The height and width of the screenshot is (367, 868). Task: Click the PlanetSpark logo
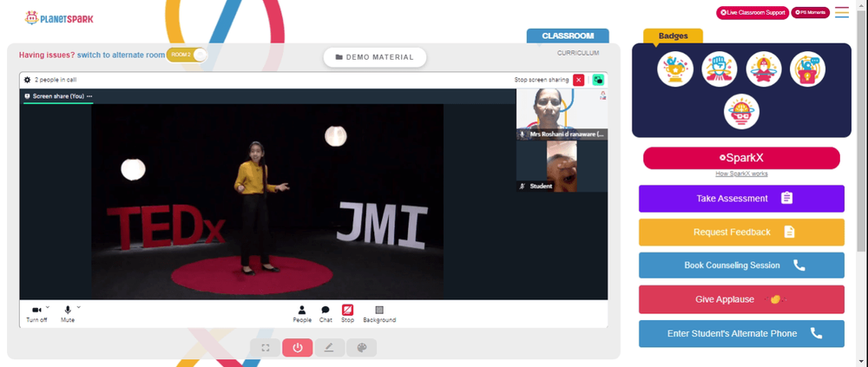[x=59, y=18]
